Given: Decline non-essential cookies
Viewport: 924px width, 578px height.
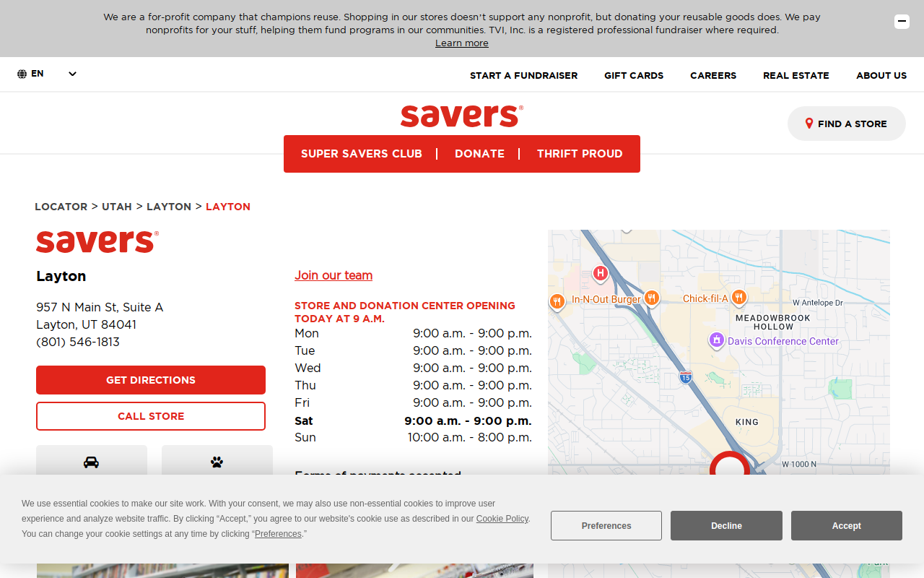Looking at the screenshot, I should pyautogui.click(x=726, y=526).
